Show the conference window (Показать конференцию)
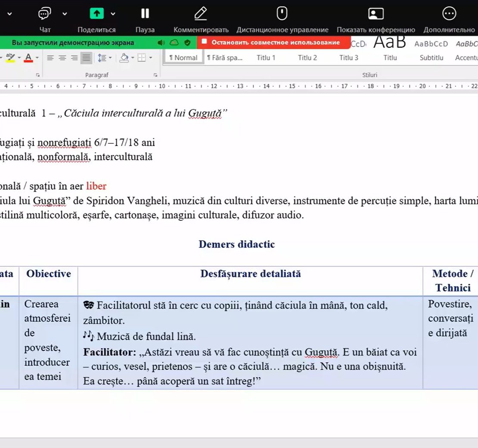 click(376, 14)
